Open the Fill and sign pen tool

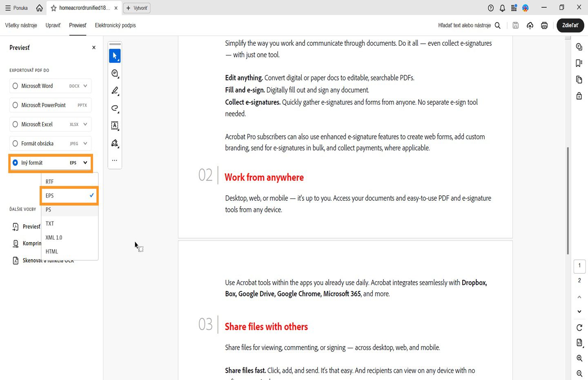tap(115, 143)
